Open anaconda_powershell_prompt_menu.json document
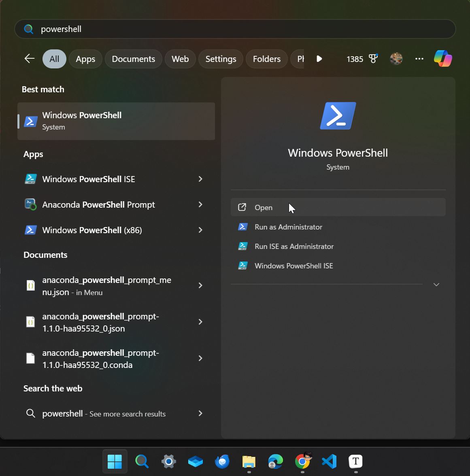The height and width of the screenshot is (476, 470). click(116, 286)
